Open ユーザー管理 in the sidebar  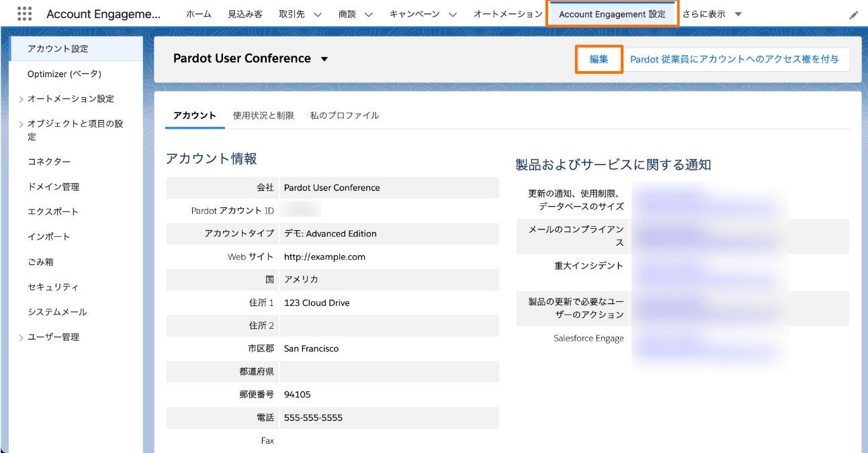pos(53,337)
